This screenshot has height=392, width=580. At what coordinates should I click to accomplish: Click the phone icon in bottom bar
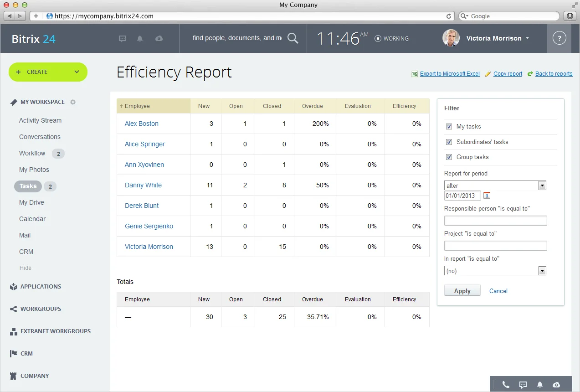[x=506, y=385]
